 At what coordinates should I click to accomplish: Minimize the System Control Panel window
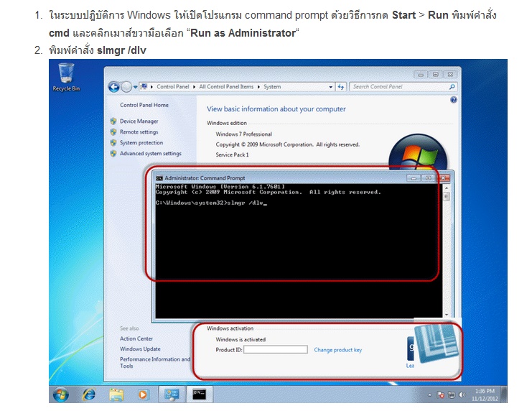click(421, 75)
